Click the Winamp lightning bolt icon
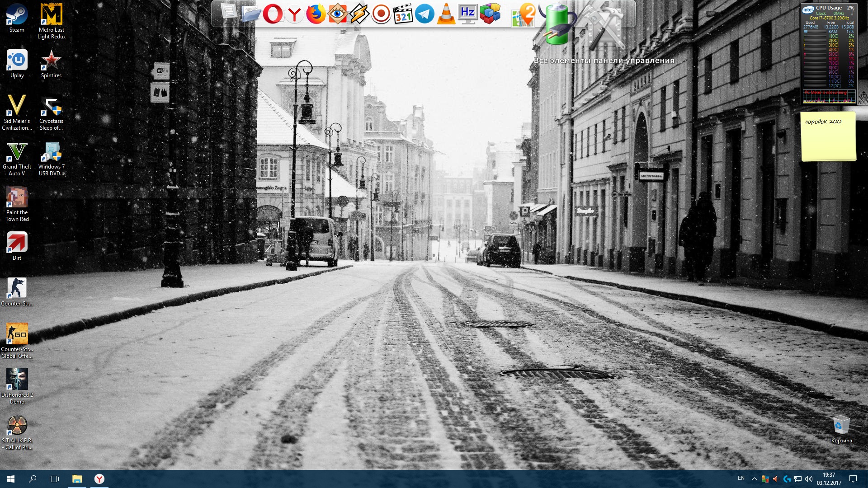Image resolution: width=868 pixels, height=488 pixels. [x=359, y=14]
